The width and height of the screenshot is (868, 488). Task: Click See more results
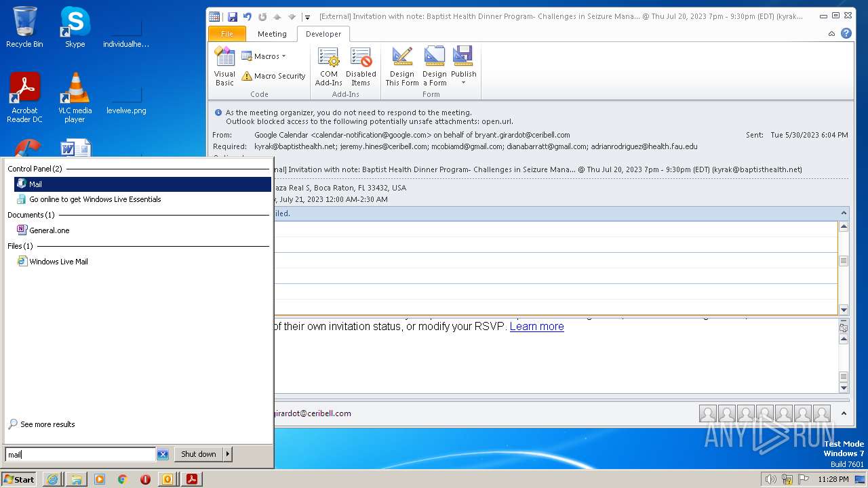point(41,424)
